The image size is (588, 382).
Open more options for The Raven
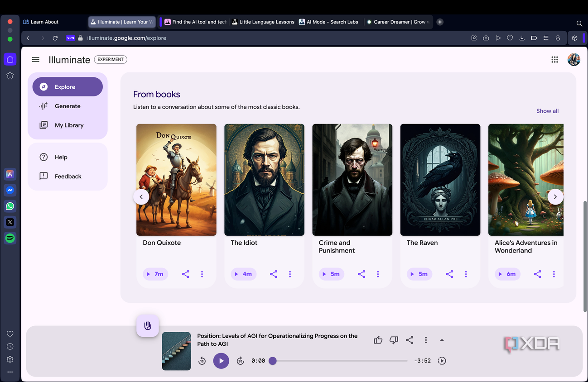pos(466,274)
